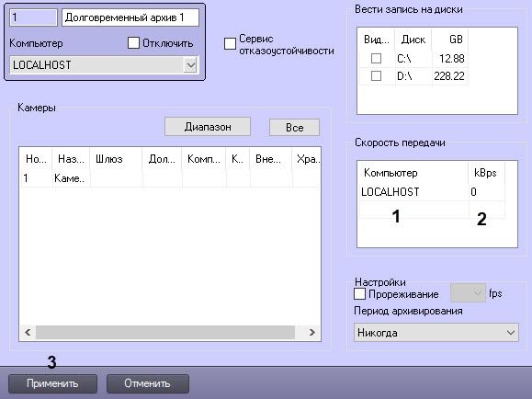Enable the Прореживание checkbox
Viewport: 532px width, 399px height.
coord(359,293)
